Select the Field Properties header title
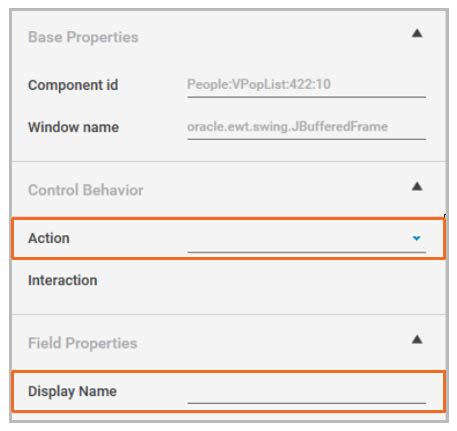 tap(83, 343)
